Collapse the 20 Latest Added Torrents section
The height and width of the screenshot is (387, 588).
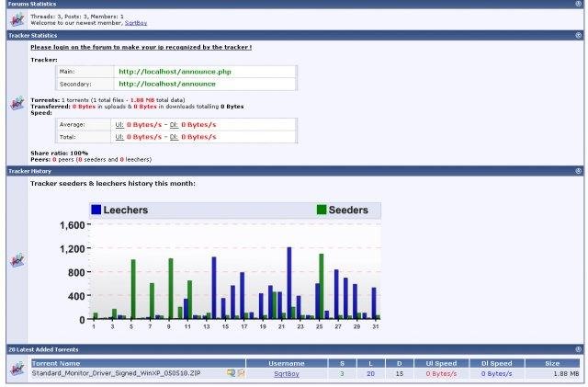(578, 349)
